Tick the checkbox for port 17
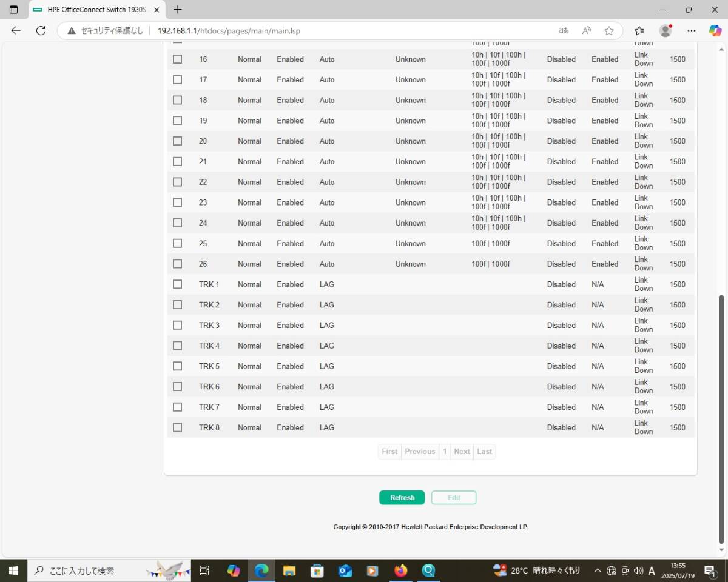The width and height of the screenshot is (728, 582). pyautogui.click(x=177, y=79)
